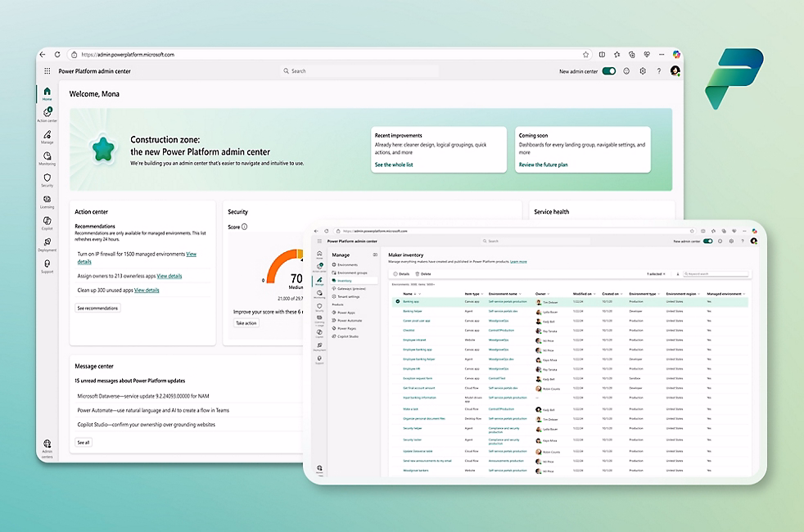The image size is (804, 532).
Task: Open the browser more menu in the back window
Action: pos(662,54)
